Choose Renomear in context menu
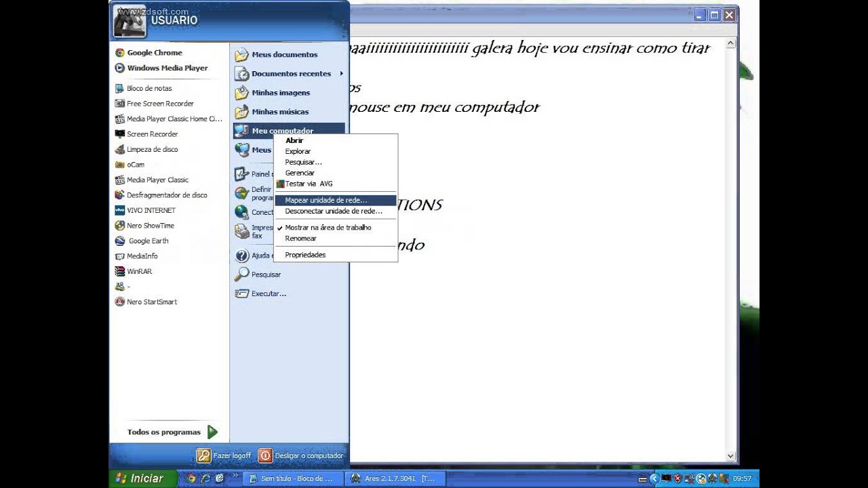The image size is (868, 488). [336, 239]
